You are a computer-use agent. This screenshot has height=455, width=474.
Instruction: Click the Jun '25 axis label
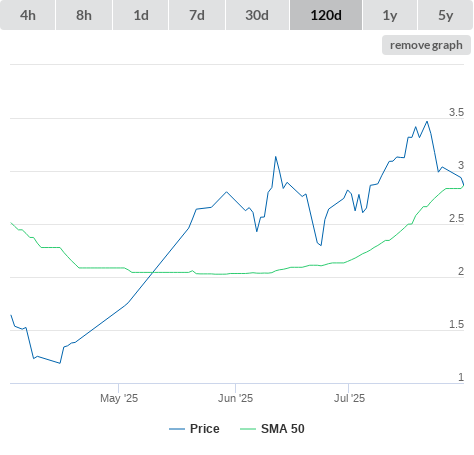tap(235, 398)
